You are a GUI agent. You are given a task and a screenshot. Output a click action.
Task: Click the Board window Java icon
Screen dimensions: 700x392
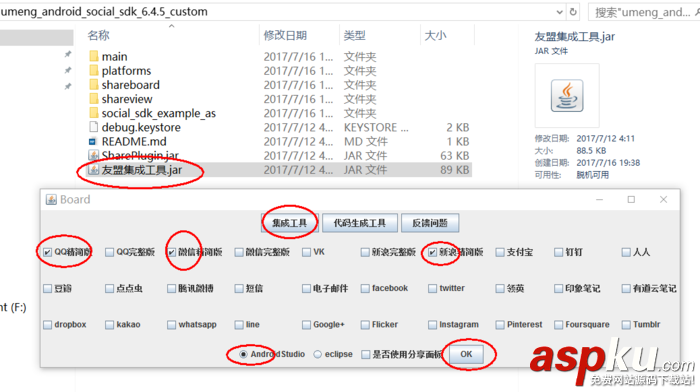click(x=52, y=199)
